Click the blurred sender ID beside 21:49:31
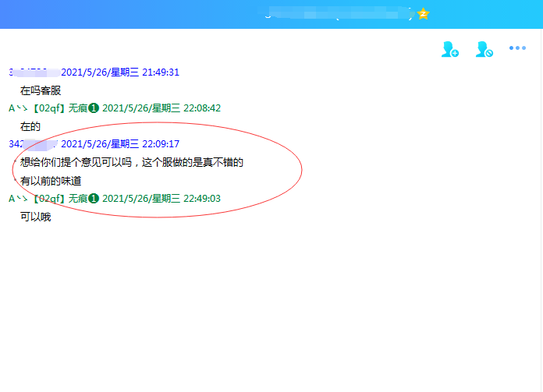This screenshot has height=392, width=543. coord(33,72)
